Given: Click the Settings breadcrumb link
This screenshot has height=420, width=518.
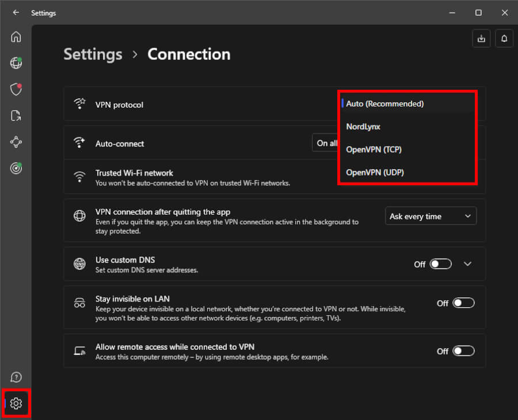Looking at the screenshot, I should point(93,54).
